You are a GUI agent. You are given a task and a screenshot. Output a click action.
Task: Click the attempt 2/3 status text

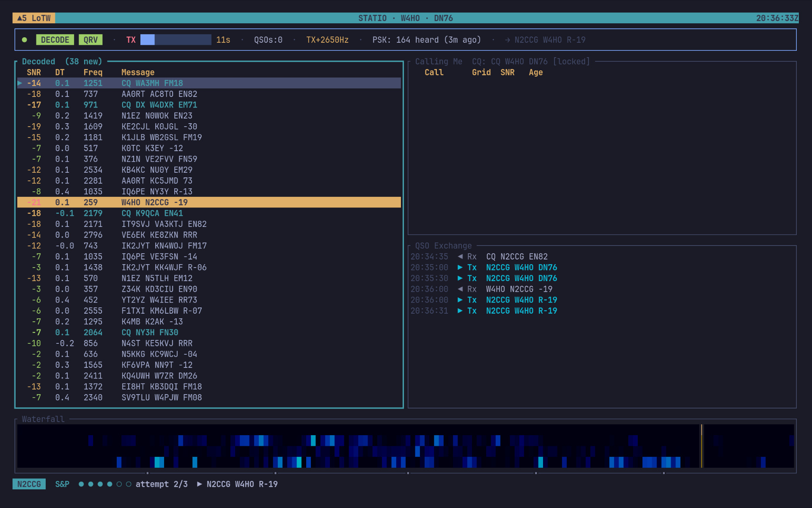point(162,484)
